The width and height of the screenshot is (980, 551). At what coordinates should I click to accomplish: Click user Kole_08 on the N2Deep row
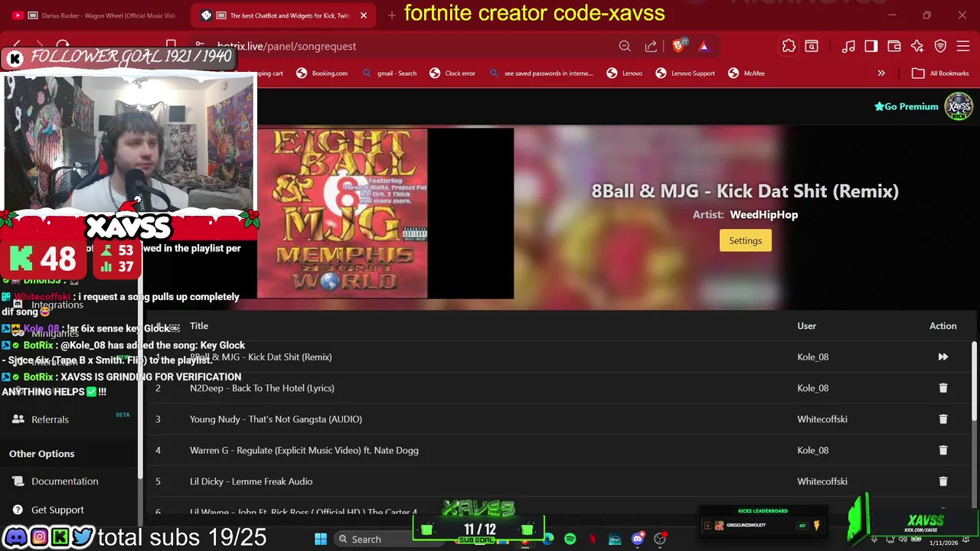[x=812, y=388]
